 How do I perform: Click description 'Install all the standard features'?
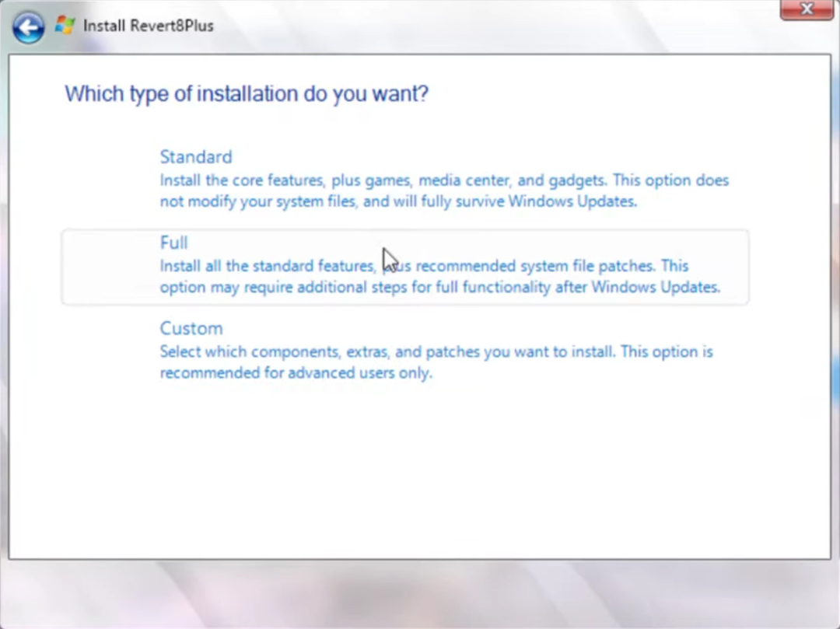(267, 266)
